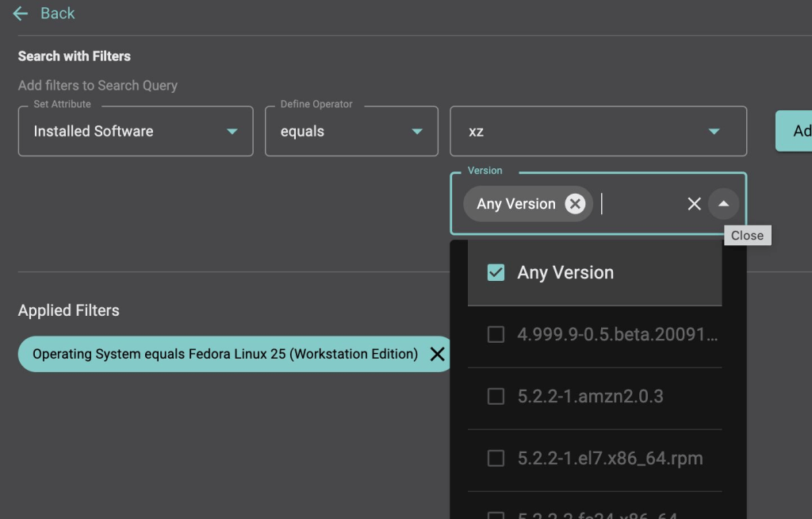Check version 5.2.2-1.amzn2.0.3
The height and width of the screenshot is (519, 812).
pyautogui.click(x=496, y=396)
